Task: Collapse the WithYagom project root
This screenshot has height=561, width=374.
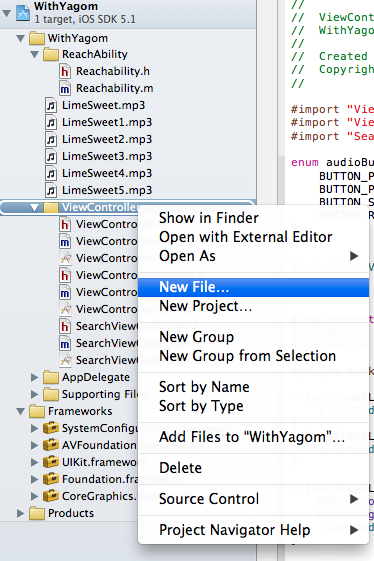Action: pos(6,14)
